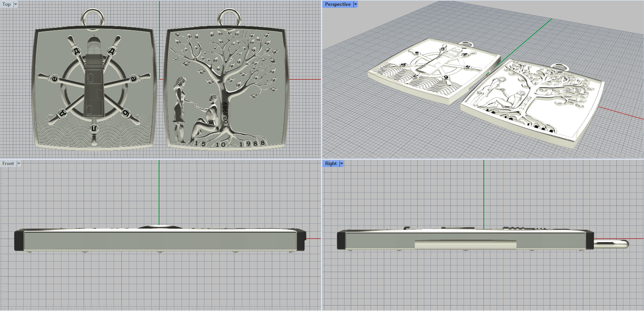644x311 pixels.
Task: Open the Front viewport dropdown arrow menu
Action: tap(19, 164)
